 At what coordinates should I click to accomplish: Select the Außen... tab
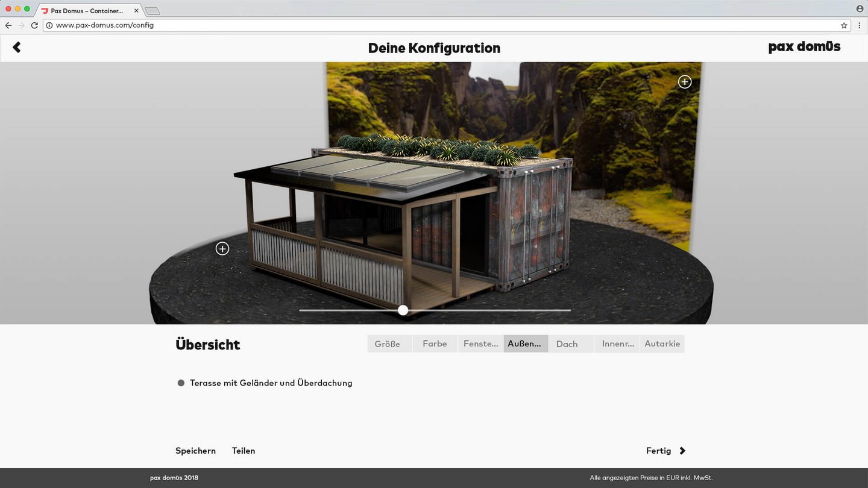526,344
